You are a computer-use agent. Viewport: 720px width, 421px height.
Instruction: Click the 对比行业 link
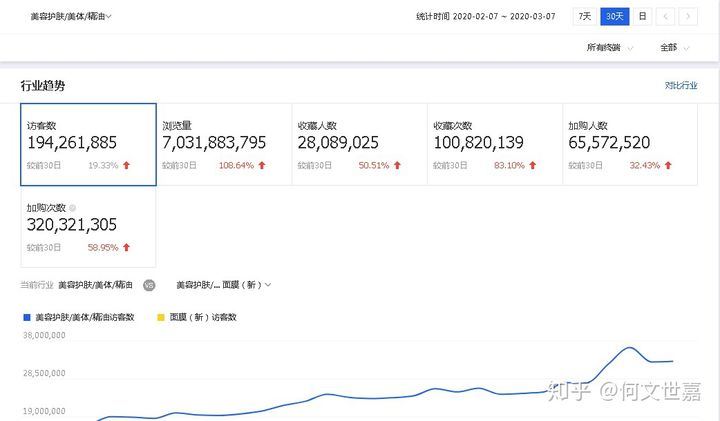coord(682,86)
